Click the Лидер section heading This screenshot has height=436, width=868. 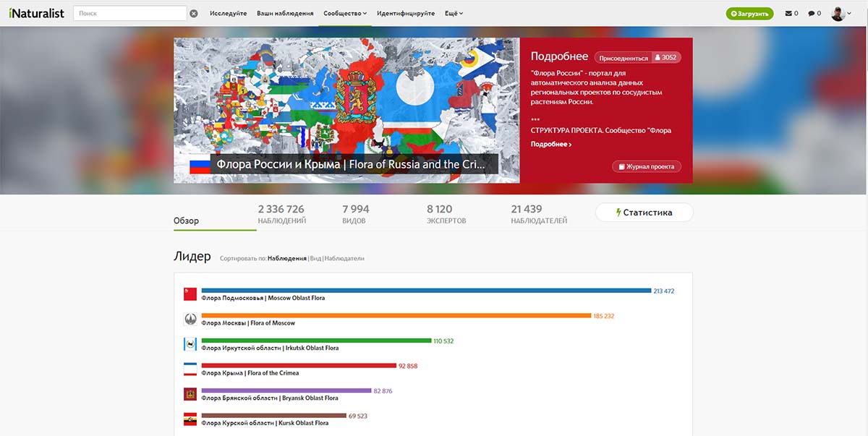click(192, 257)
